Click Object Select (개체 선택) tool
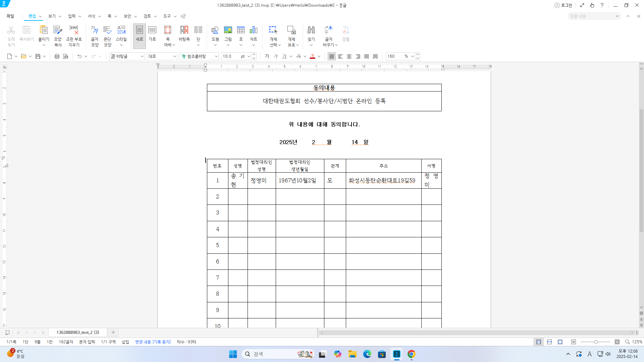This screenshot has height=362, width=644. 273,30
